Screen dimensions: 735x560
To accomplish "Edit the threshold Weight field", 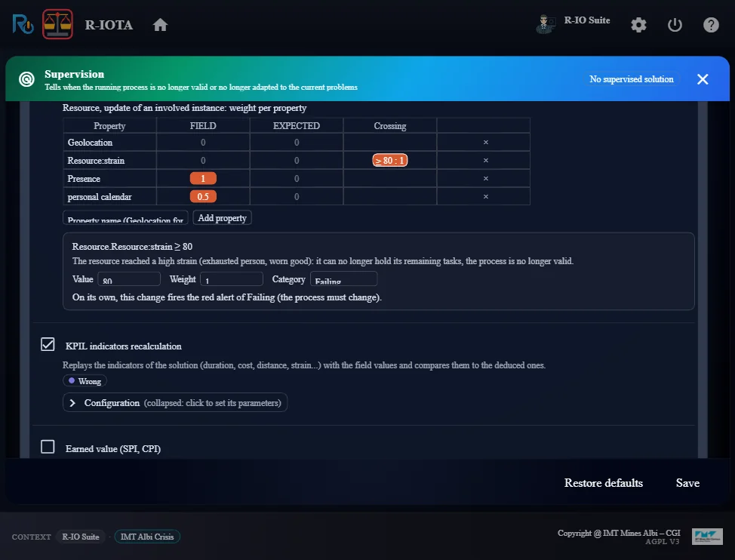I will tap(232, 278).
